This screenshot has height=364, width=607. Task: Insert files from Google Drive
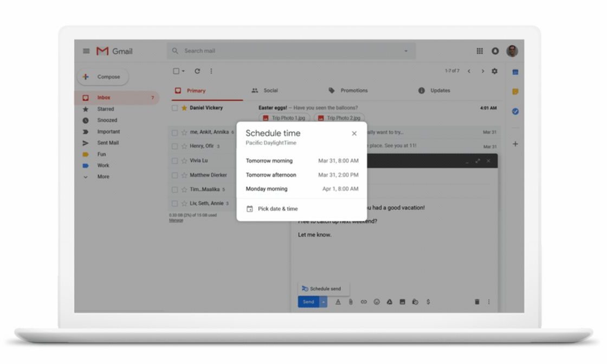pyautogui.click(x=390, y=302)
